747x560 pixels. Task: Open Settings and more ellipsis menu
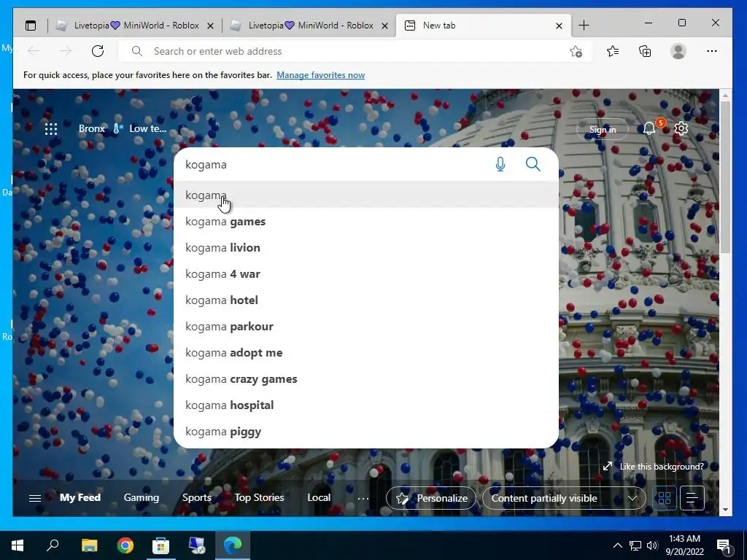(x=712, y=51)
